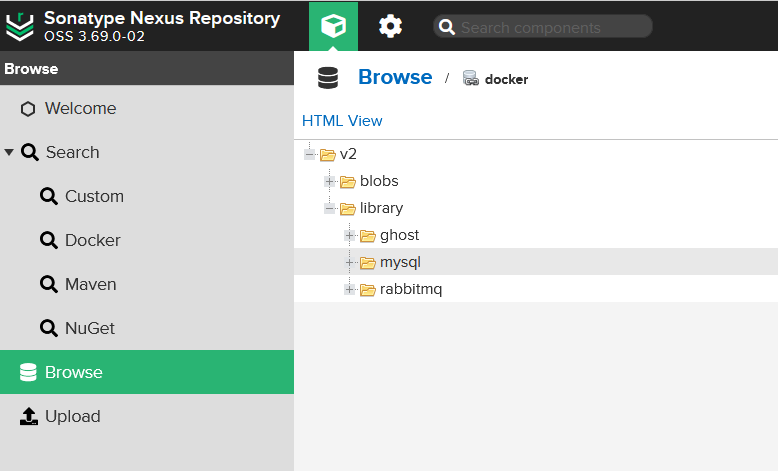
Task: Open the Browse cube icon in header
Action: pyautogui.click(x=333, y=26)
